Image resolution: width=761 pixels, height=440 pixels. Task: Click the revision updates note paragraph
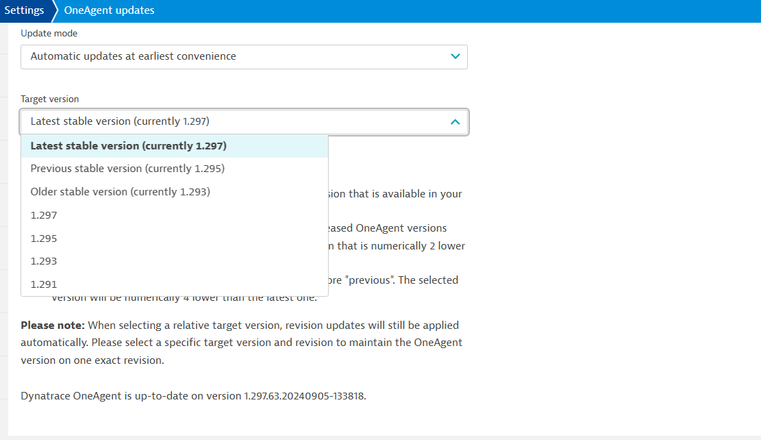coord(240,343)
